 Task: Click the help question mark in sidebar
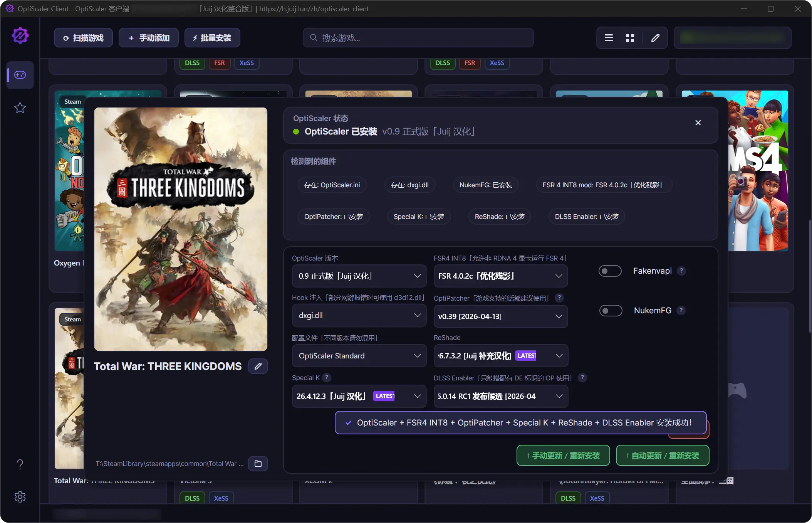[20, 464]
